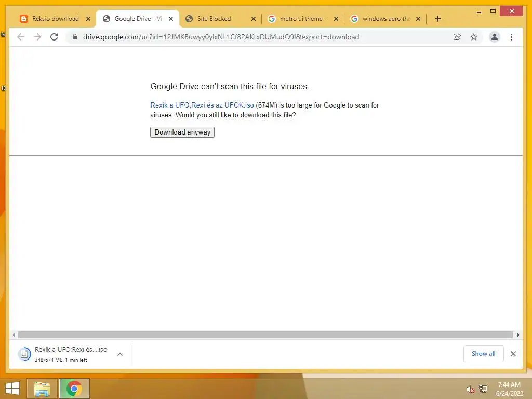Click the Chrome taskbar icon

(x=74, y=389)
